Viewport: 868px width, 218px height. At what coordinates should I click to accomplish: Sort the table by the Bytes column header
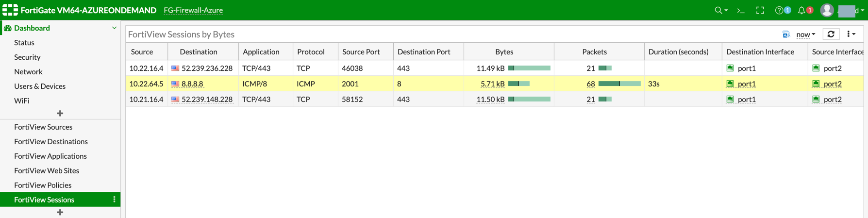pyautogui.click(x=504, y=51)
